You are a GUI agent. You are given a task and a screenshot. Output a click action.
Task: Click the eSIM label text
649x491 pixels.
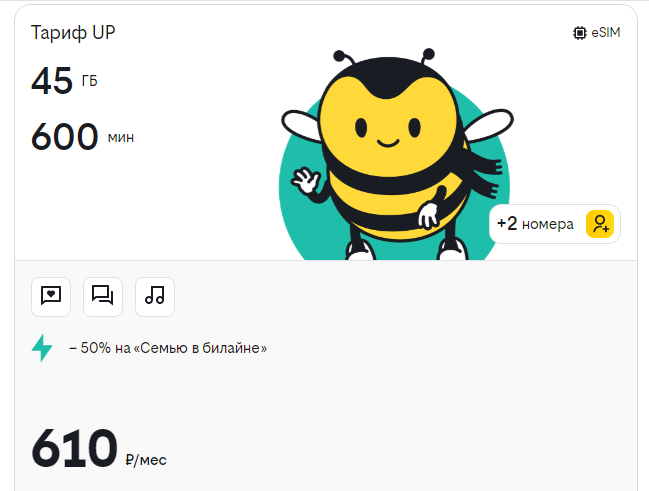pyautogui.click(x=606, y=32)
